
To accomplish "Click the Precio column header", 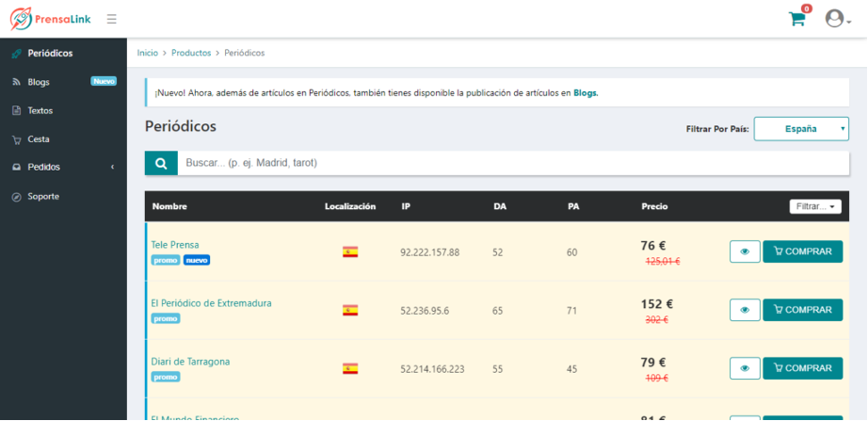I will tap(654, 206).
